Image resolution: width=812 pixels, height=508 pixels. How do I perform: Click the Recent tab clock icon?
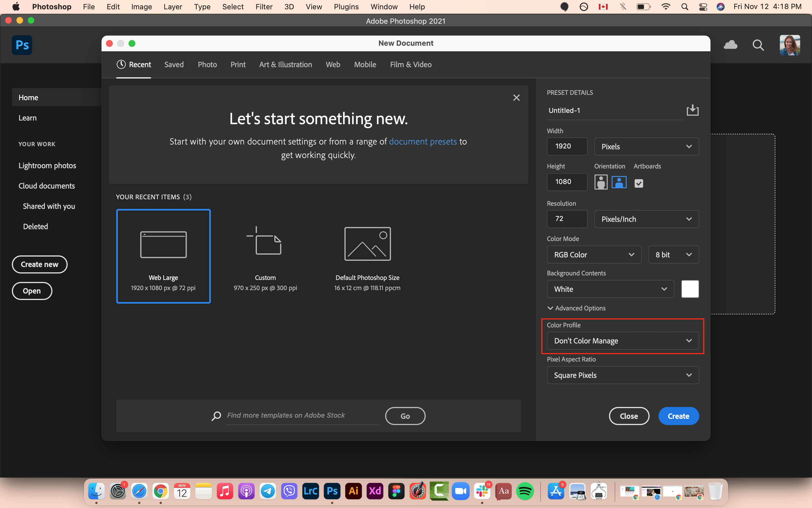(121, 65)
